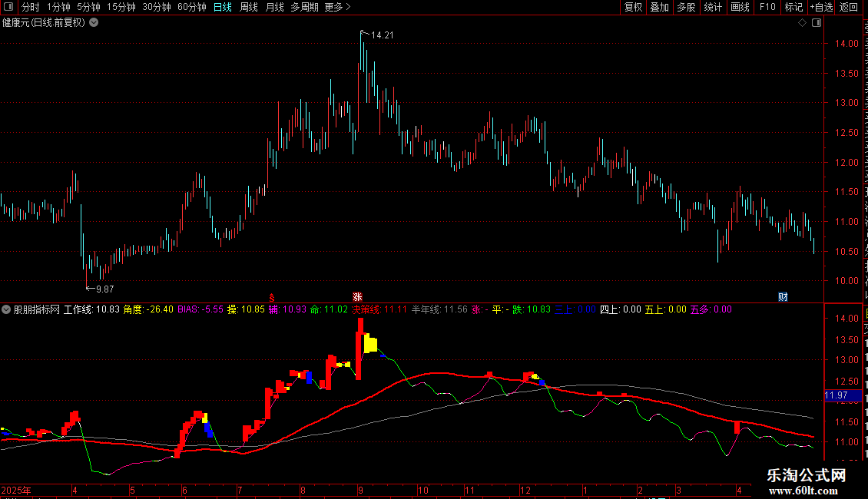This screenshot has width=868, height=499.
Task: Expand the 更多 periods menu
Action: (x=337, y=7)
